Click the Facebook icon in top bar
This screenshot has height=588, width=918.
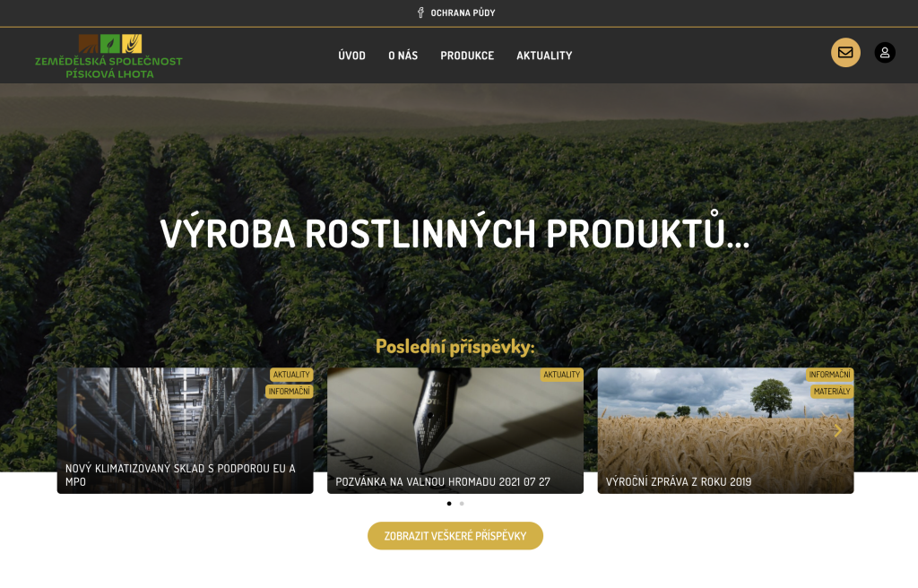click(x=420, y=13)
